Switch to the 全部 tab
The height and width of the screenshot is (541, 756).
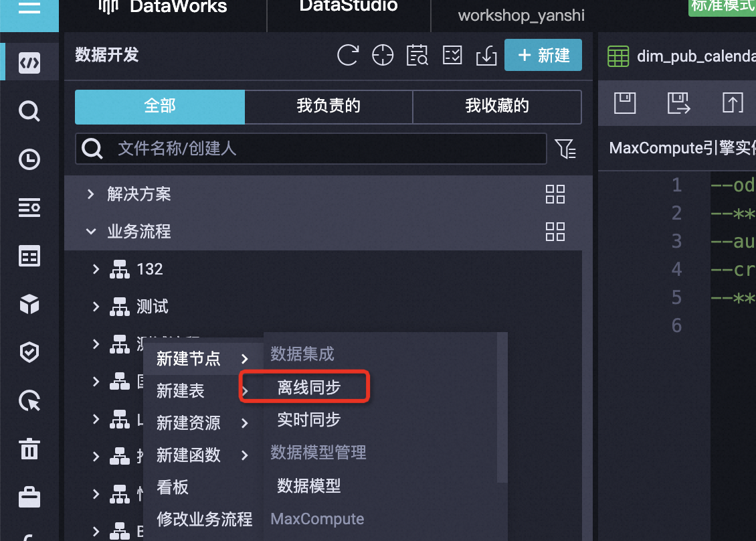(160, 106)
